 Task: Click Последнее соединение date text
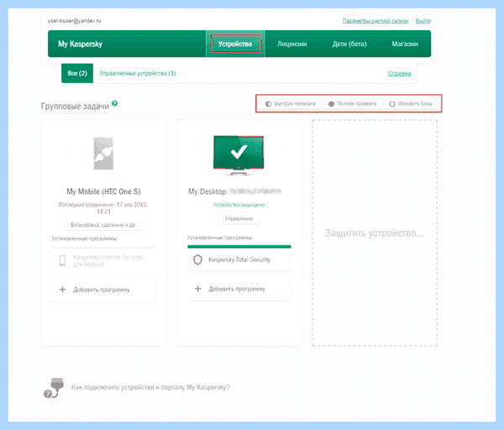[103, 208]
